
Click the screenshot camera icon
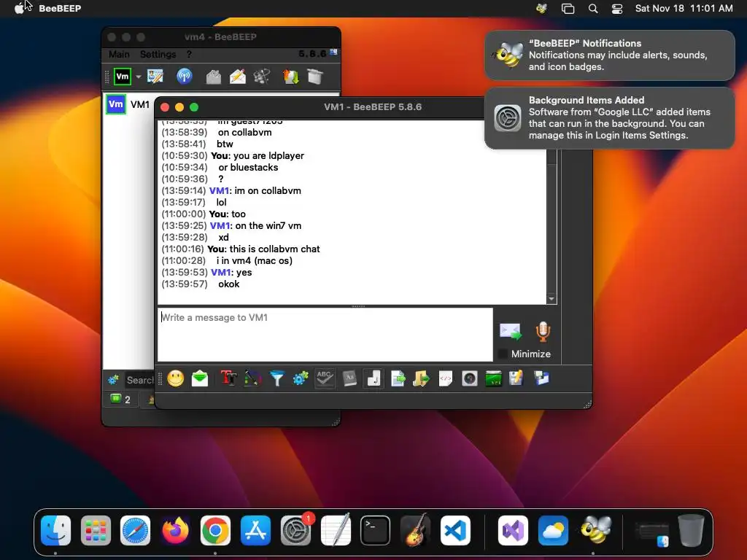pos(470,378)
